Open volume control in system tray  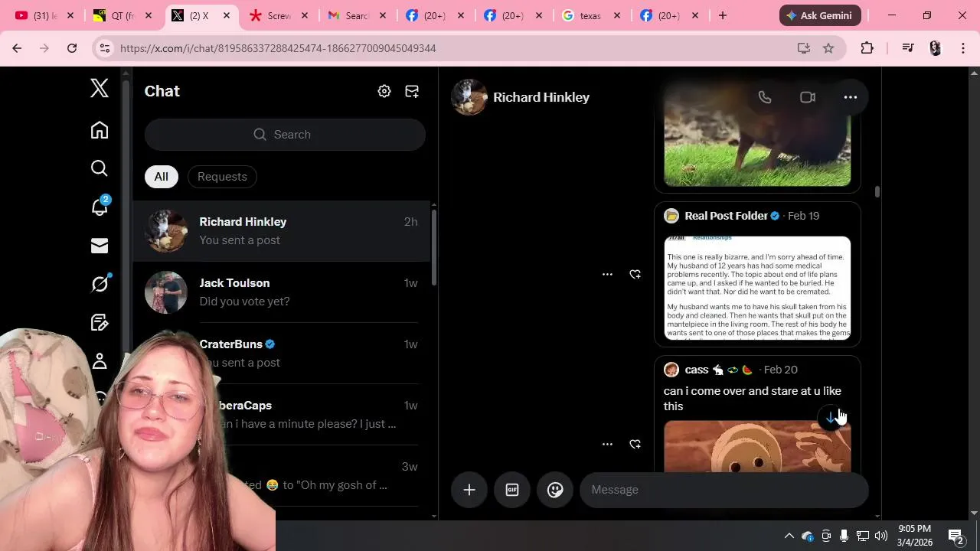881,536
